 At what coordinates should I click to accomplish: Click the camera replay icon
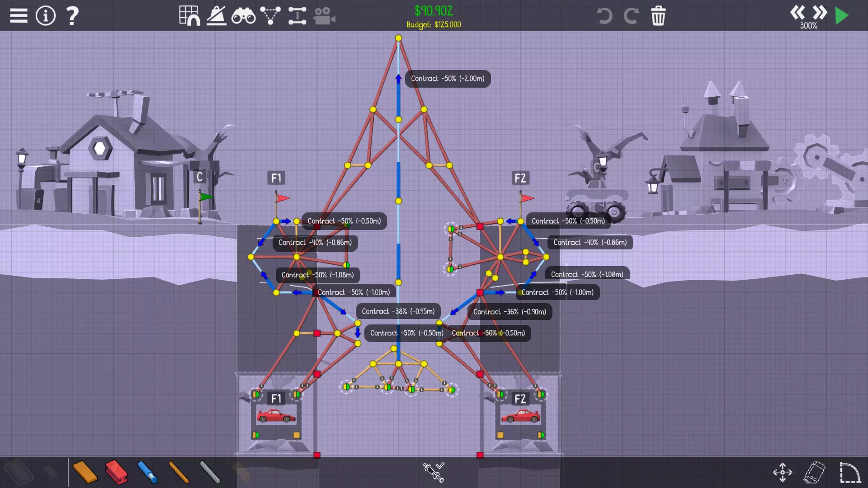(324, 16)
